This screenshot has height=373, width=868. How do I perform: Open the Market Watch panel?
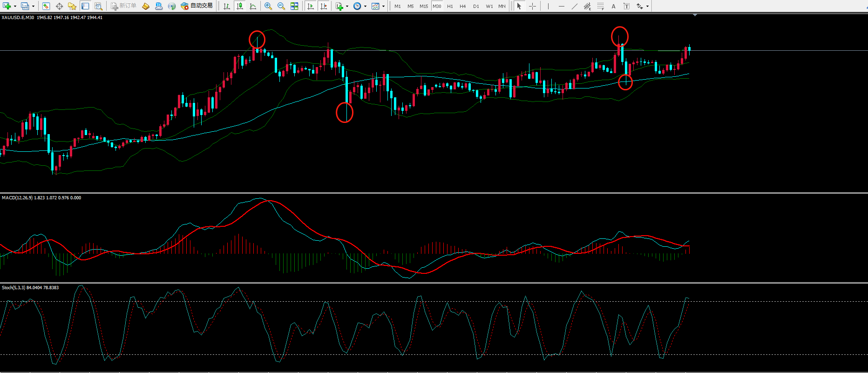(46, 6)
